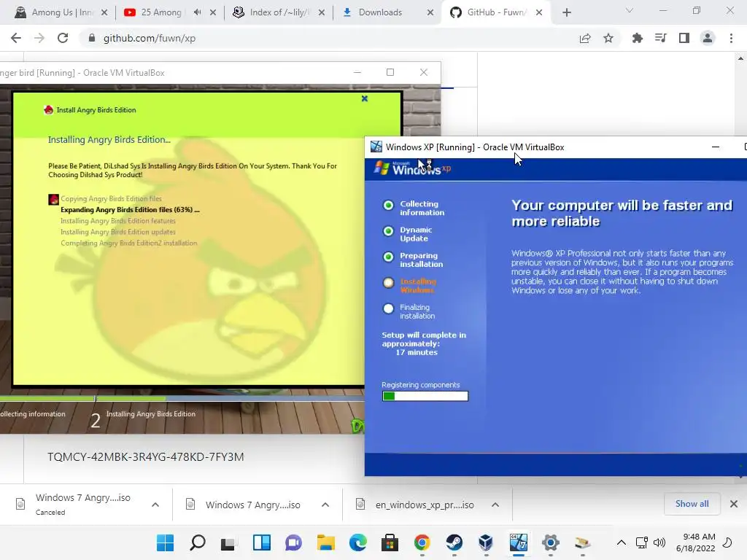
Task: Expand options for second Windows 7 Angry iso
Action: (x=325, y=505)
